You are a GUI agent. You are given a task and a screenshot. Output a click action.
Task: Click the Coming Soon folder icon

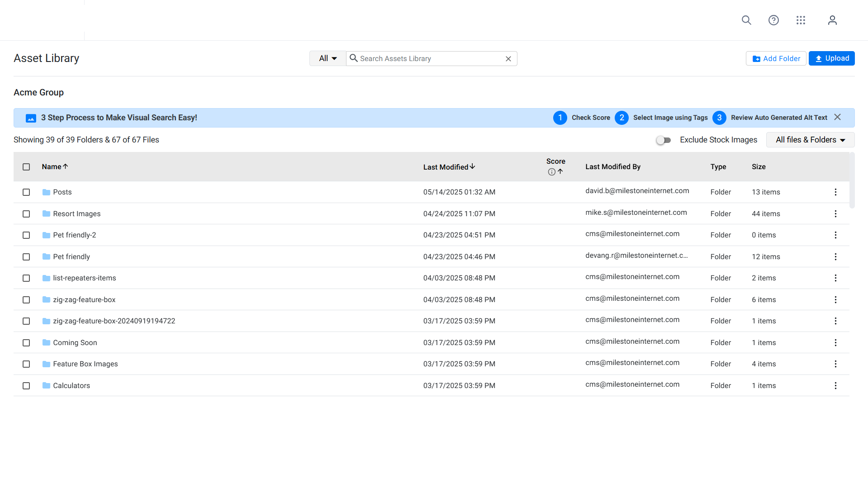pos(46,342)
